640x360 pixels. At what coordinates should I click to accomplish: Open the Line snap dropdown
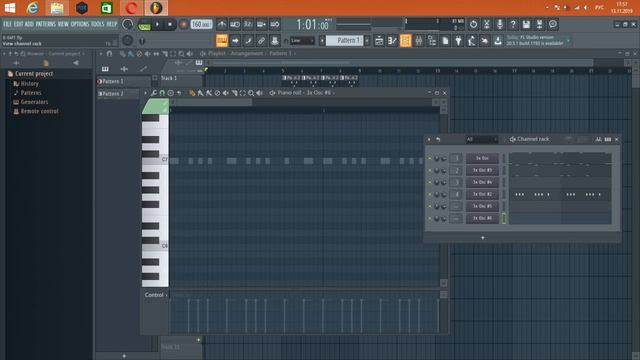pos(302,40)
